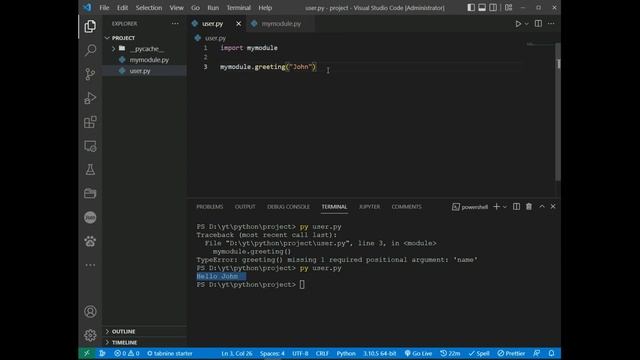Open launch profile dropdown next to plus
The image size is (640, 360).
coord(505,207)
